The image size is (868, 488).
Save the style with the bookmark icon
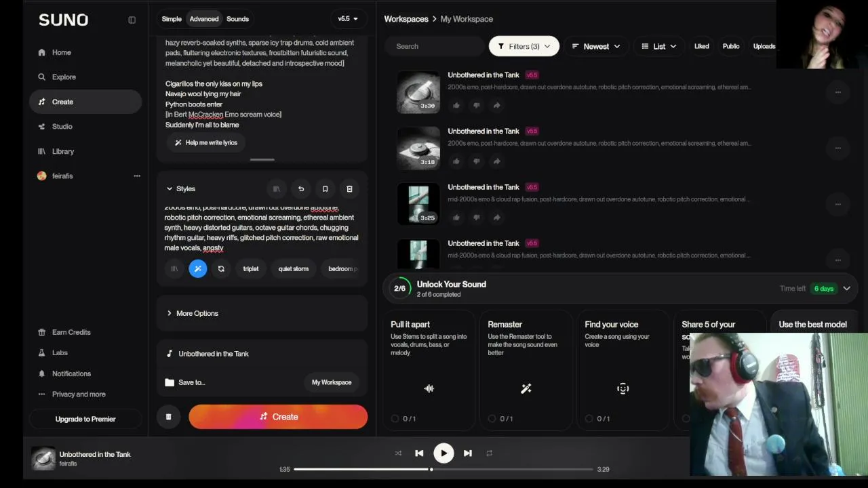(x=325, y=189)
